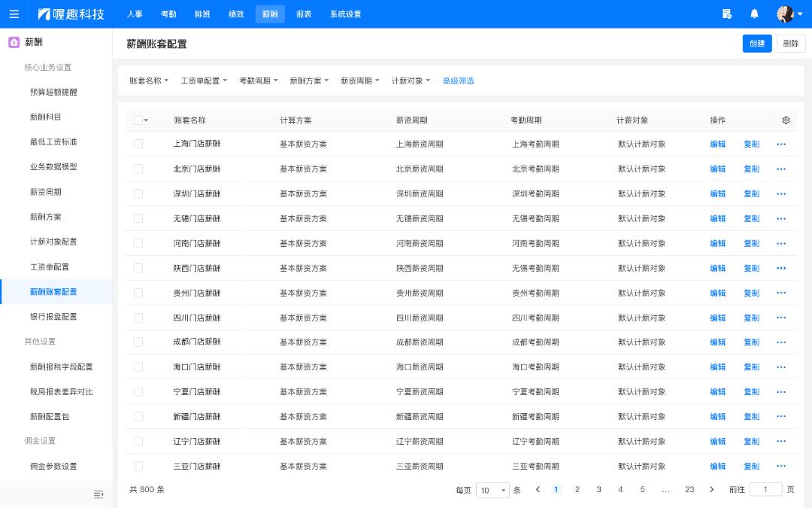
Task: Select the checkbox for 北京门店薪酬
Action: pos(138,169)
